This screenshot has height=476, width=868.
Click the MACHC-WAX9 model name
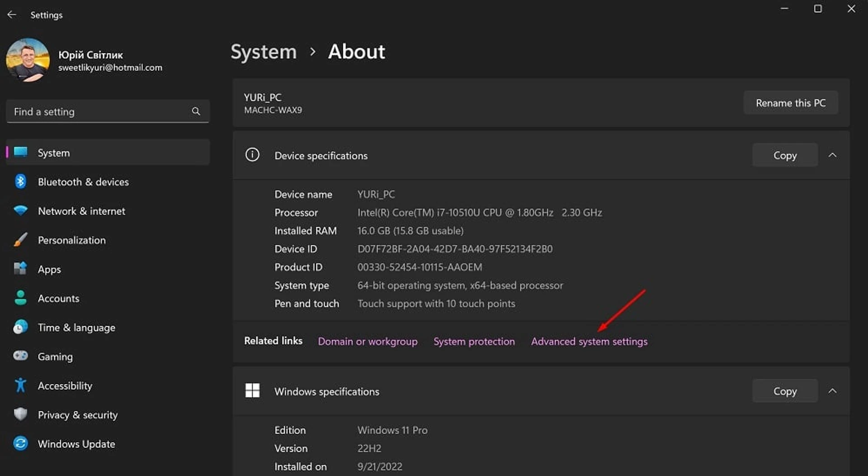[x=273, y=110]
